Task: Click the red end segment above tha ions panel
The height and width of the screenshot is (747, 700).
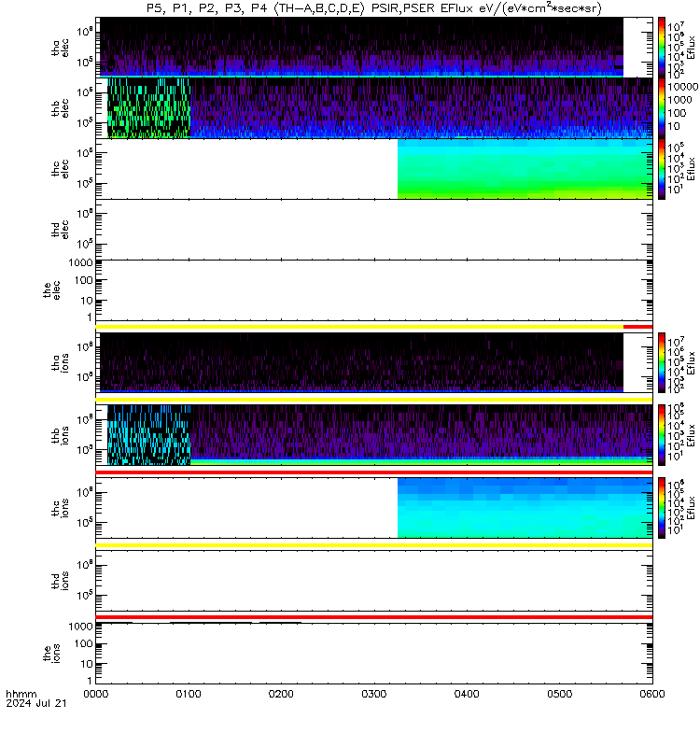Action: 637,327
